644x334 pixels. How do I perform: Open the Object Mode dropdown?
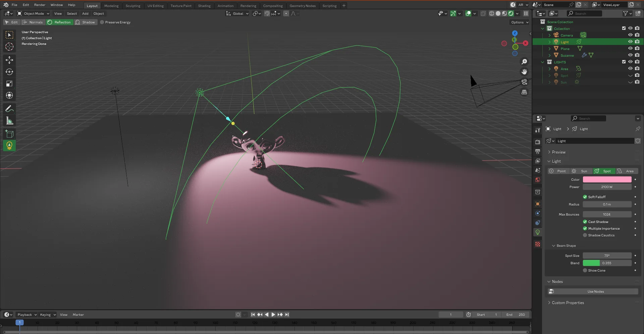[x=33, y=13]
